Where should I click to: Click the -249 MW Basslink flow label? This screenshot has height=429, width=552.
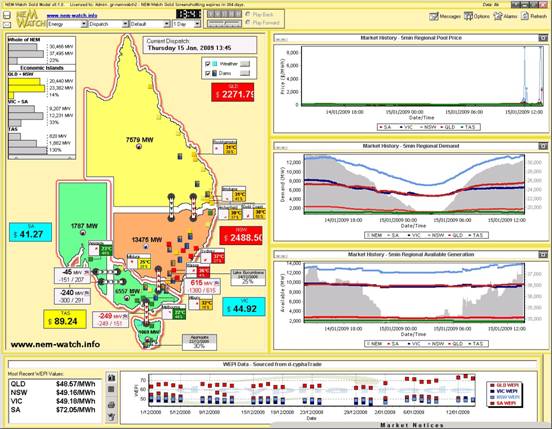(x=110, y=319)
